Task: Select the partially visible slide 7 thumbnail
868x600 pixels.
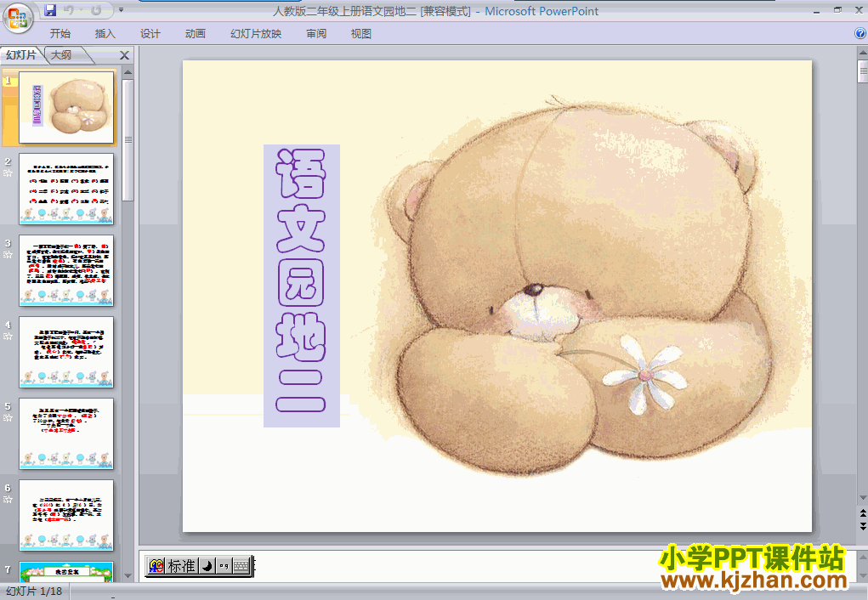Action: 66,571
